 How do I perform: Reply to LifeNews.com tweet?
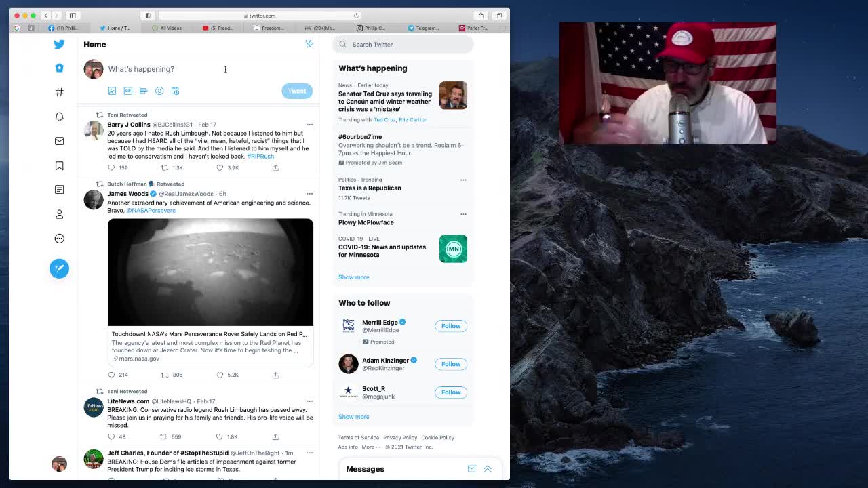click(111, 436)
